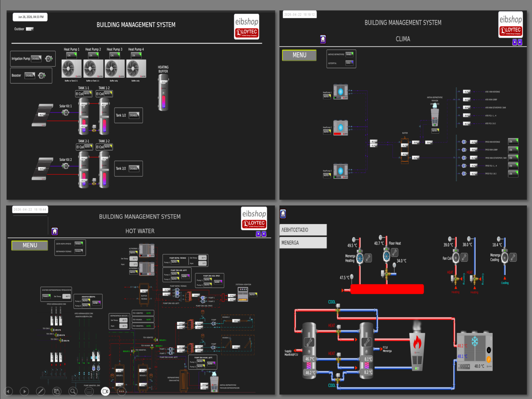Open the wrench settings beside Floor Heat pump

coord(394,253)
